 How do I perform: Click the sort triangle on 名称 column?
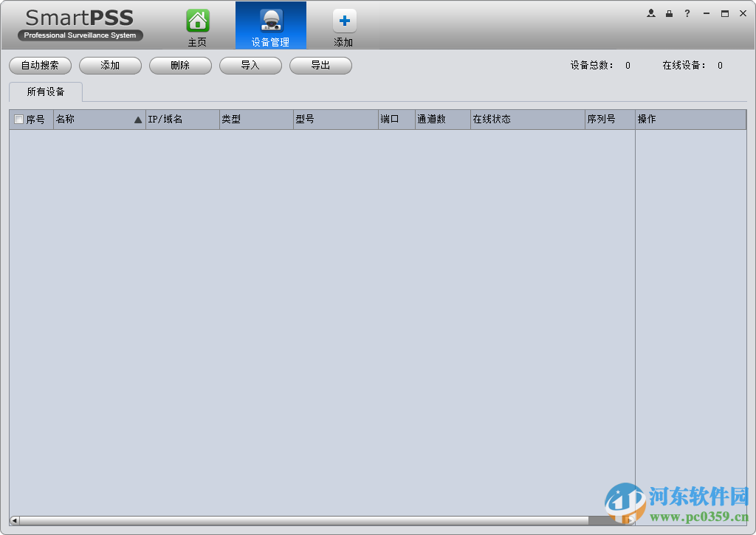point(138,119)
